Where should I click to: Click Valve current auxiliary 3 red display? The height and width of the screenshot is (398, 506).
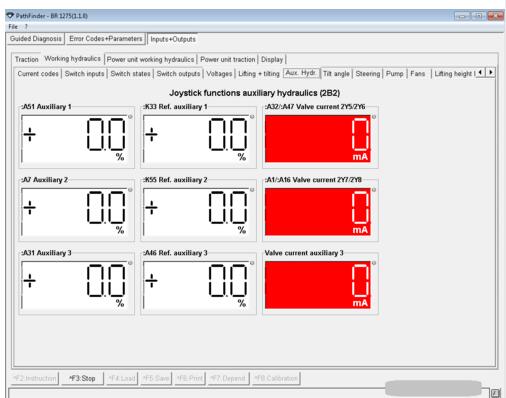[318, 285]
